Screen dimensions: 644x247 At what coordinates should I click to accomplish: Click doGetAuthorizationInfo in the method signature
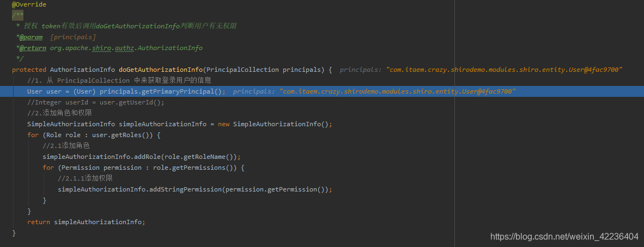click(161, 70)
